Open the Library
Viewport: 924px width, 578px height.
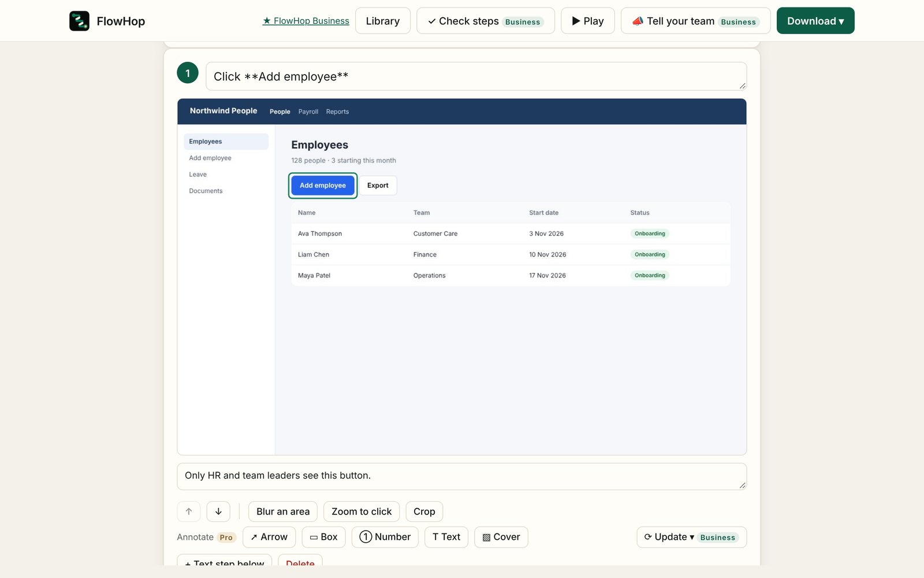383,21
